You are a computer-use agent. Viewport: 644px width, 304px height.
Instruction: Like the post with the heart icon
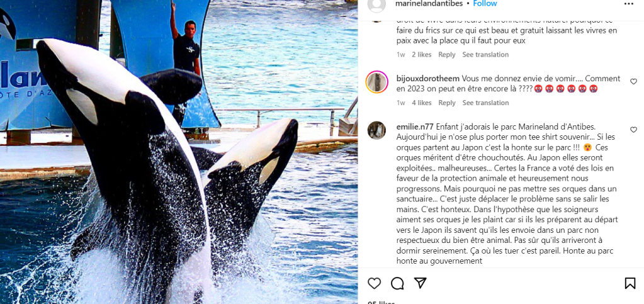pos(374,283)
